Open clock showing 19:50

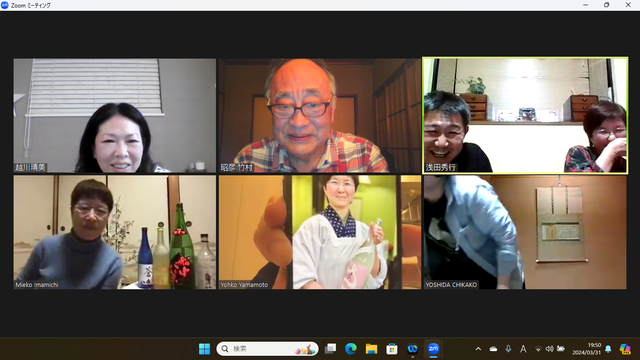(587, 349)
